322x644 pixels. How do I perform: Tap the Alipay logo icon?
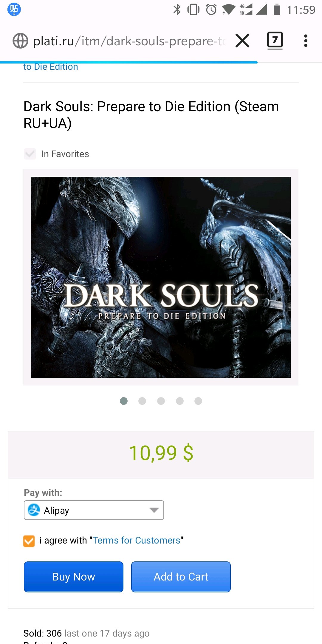point(34,510)
